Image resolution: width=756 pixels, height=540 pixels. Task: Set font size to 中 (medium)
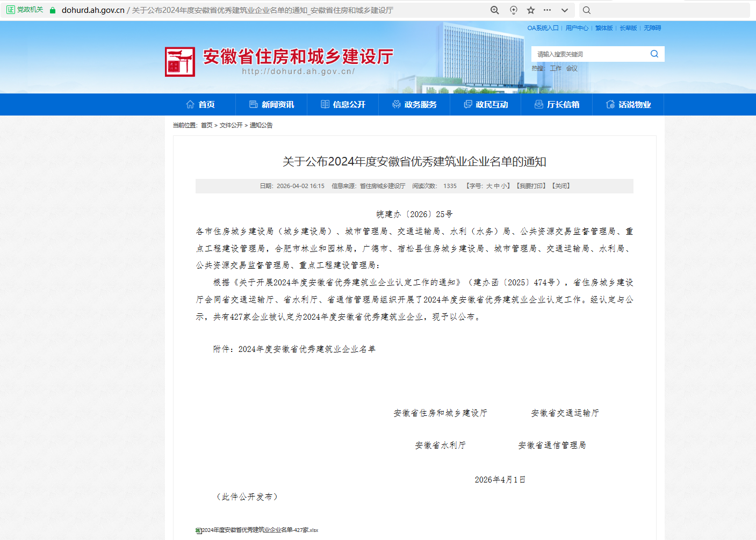pyautogui.click(x=497, y=186)
